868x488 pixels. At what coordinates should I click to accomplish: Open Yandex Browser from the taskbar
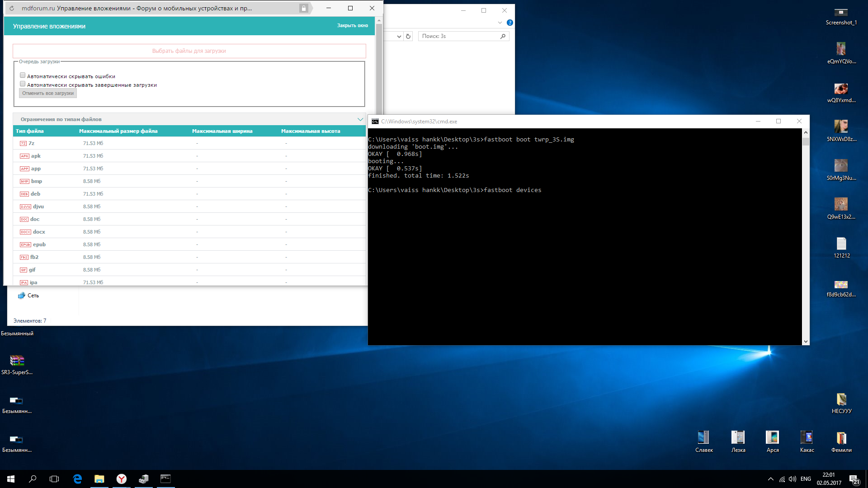(121, 479)
